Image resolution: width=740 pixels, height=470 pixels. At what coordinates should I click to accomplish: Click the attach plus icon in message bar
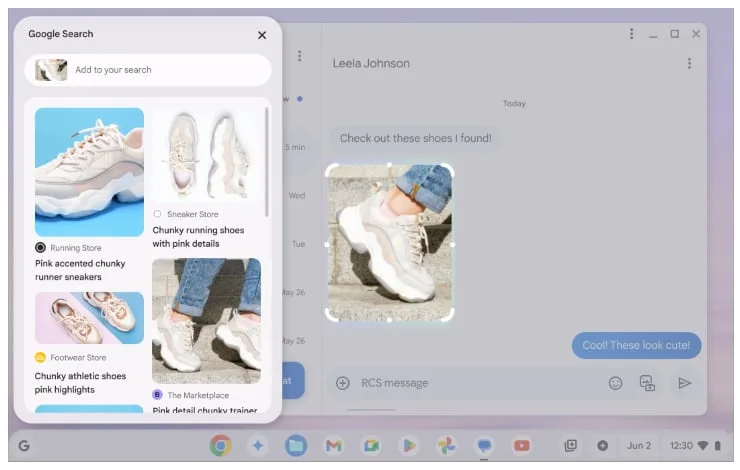(x=343, y=383)
